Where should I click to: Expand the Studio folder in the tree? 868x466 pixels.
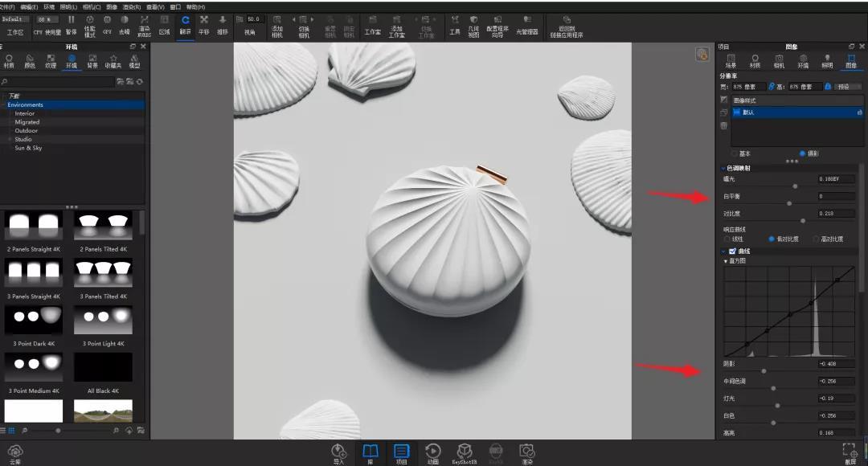(x=10, y=140)
